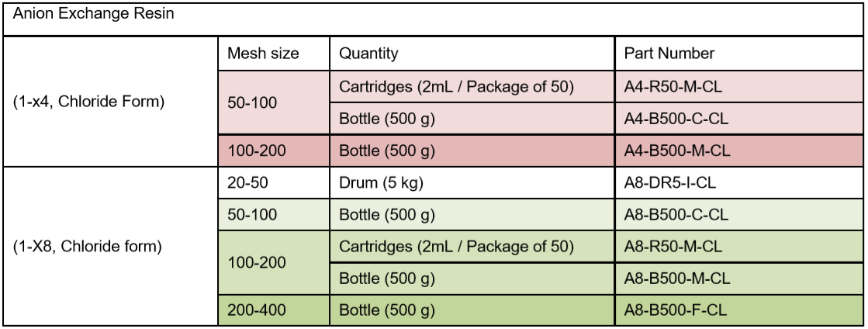This screenshot has width=868, height=329.
Task: Click part number A8-B500-M-CL
Action: coord(676,279)
